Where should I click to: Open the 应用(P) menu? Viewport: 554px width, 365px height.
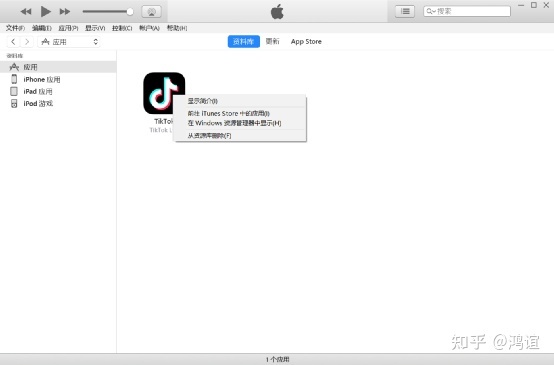(x=68, y=28)
